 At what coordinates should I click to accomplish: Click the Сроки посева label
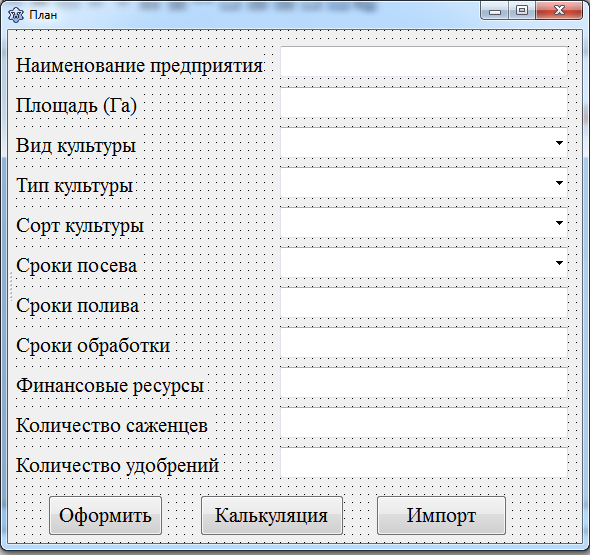click(x=76, y=266)
